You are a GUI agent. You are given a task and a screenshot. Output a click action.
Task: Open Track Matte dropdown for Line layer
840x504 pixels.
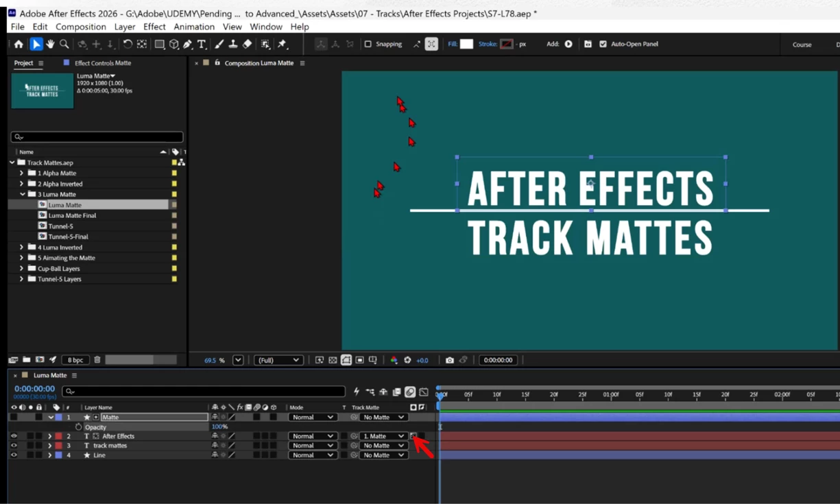click(383, 455)
